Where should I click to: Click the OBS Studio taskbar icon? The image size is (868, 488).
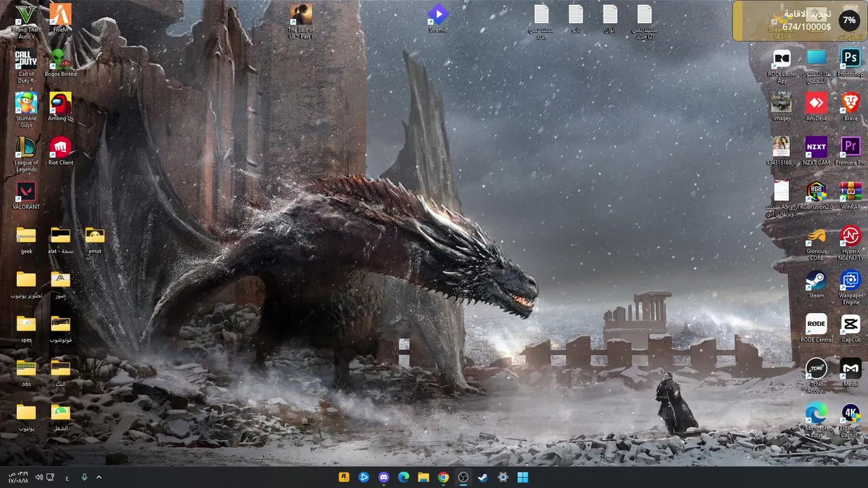pos(463,477)
